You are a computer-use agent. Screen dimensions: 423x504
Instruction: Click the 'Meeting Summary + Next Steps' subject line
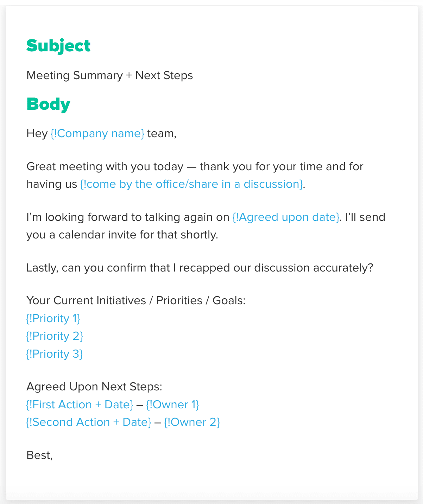point(109,75)
